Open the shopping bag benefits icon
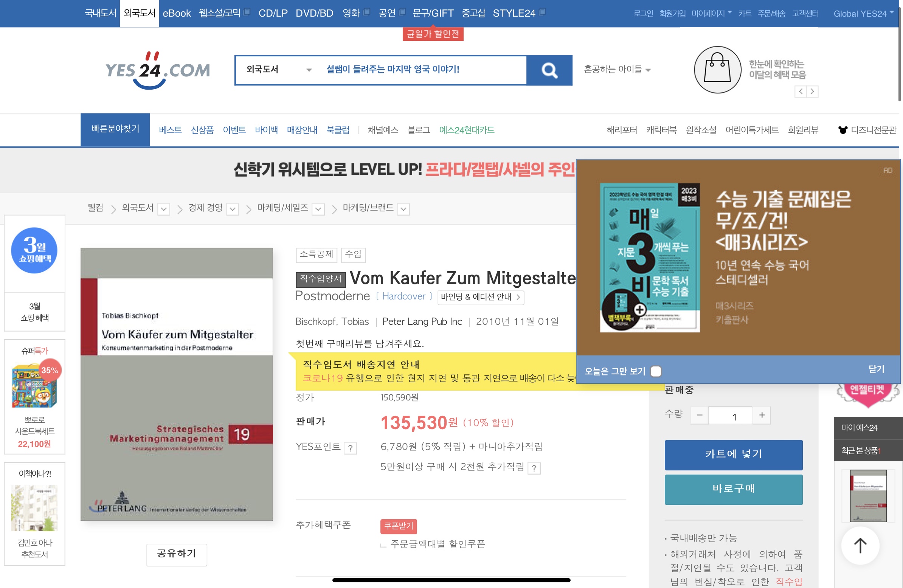The width and height of the screenshot is (903, 588). [x=717, y=70]
